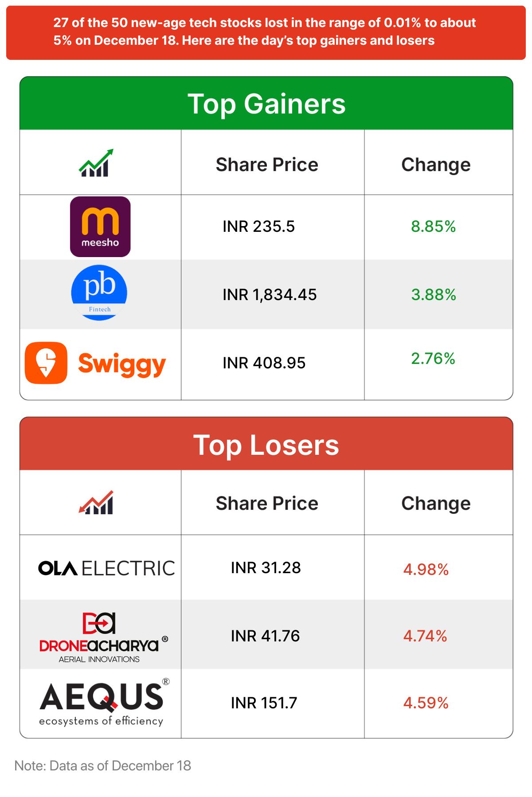532x797 pixels.
Task: Click the data note for December 18
Action: 102,766
